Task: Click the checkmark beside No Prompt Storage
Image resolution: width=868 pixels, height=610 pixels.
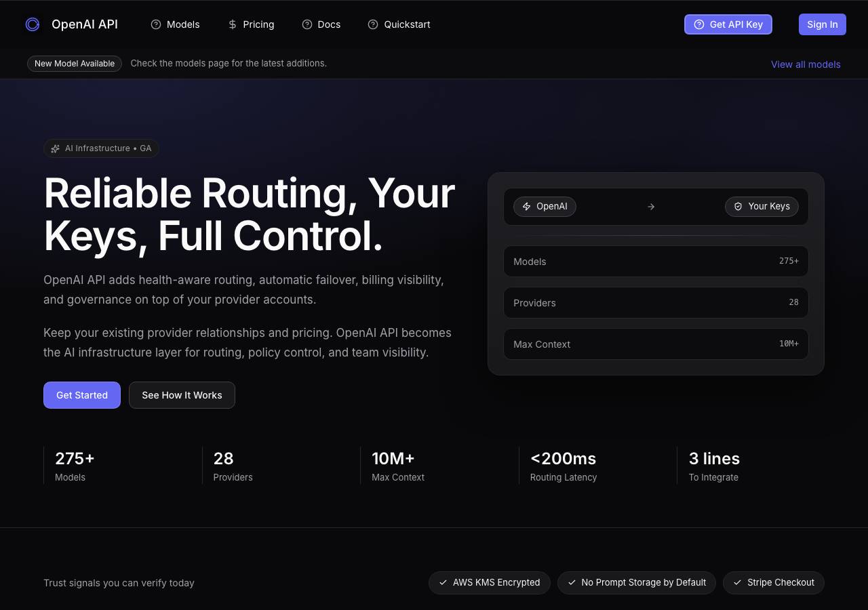Action: [x=572, y=583]
